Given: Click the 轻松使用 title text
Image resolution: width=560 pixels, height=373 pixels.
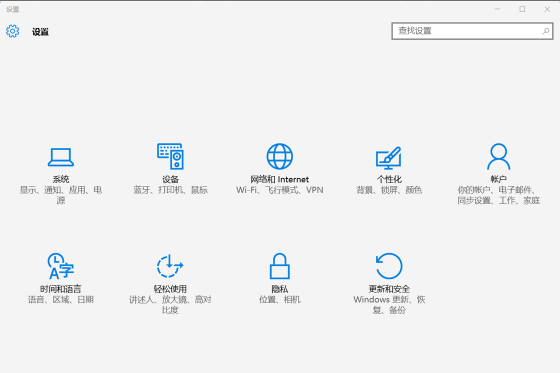Looking at the screenshot, I should (170, 289).
